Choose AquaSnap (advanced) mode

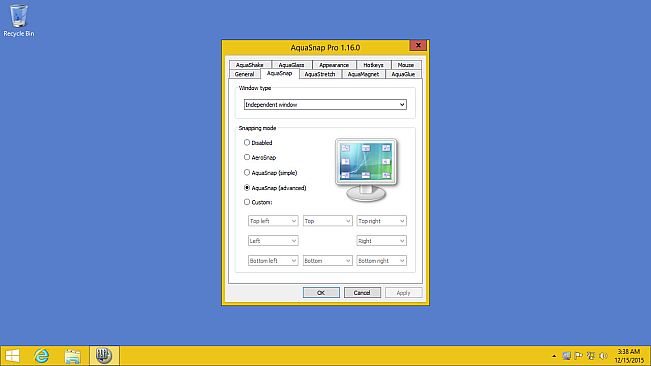(x=275, y=188)
